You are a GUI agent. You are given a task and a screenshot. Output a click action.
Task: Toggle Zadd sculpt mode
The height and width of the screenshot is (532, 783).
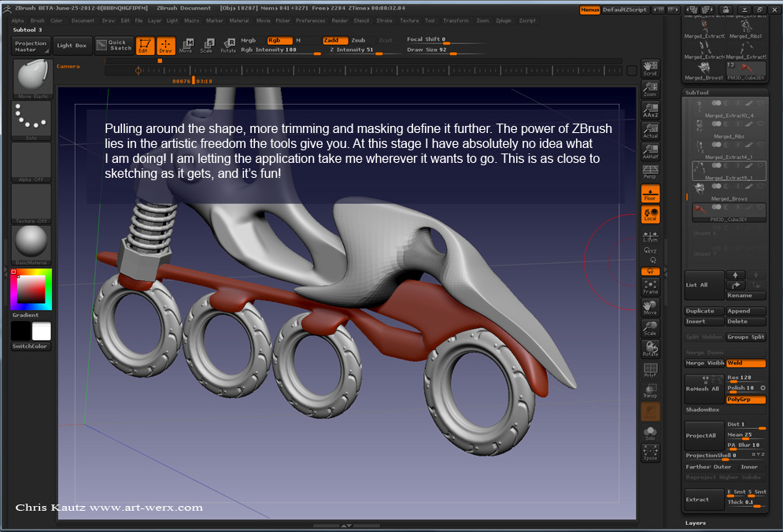(x=335, y=40)
